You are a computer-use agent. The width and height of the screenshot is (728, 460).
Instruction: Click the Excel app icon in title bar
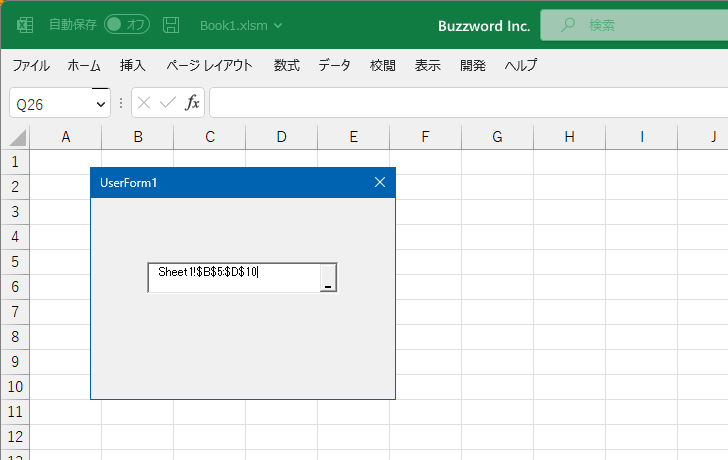[25, 25]
